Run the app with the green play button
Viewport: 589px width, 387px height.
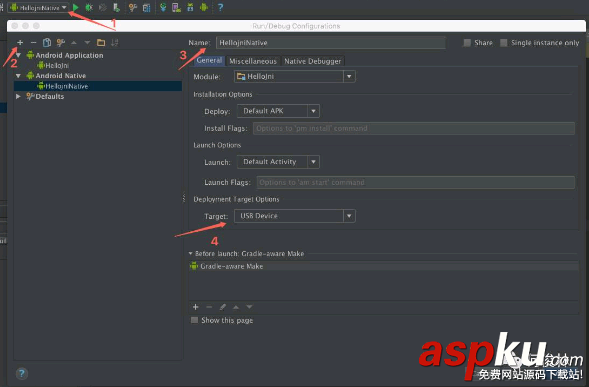76,7
